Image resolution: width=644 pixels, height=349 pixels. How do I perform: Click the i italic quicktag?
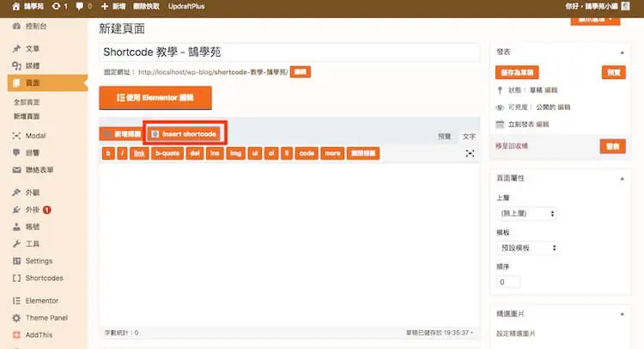click(123, 153)
